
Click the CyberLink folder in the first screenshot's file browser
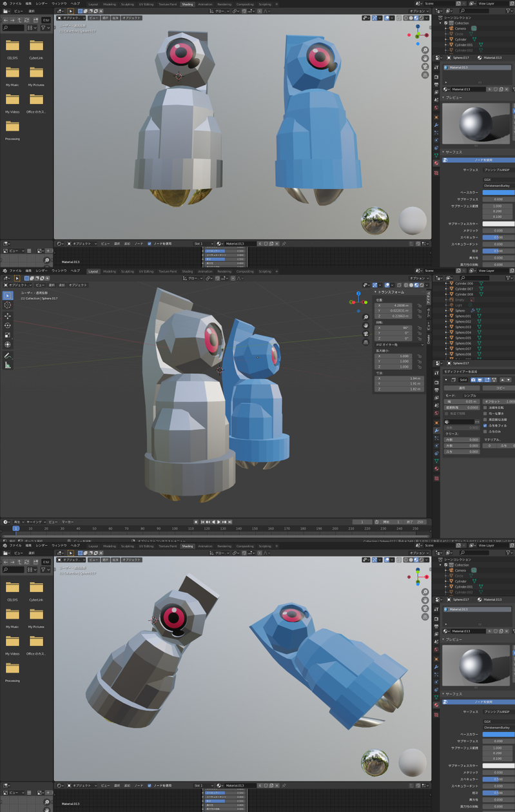point(36,48)
